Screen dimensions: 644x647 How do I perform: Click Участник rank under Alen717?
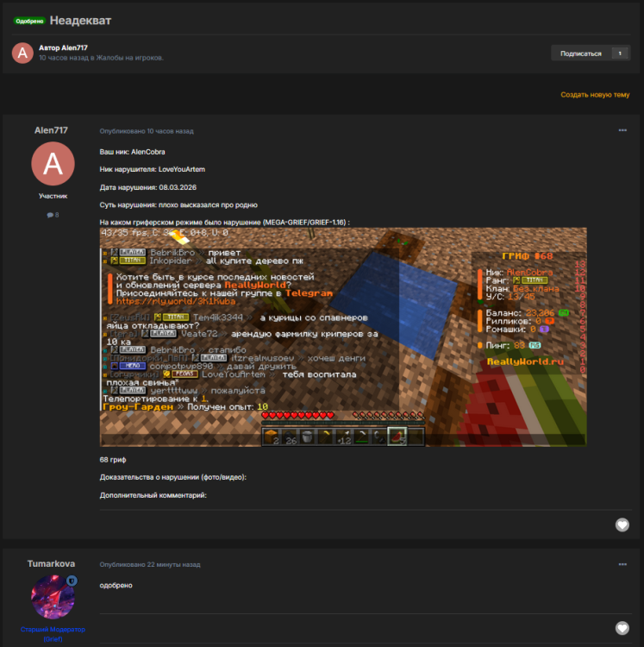pyautogui.click(x=53, y=196)
